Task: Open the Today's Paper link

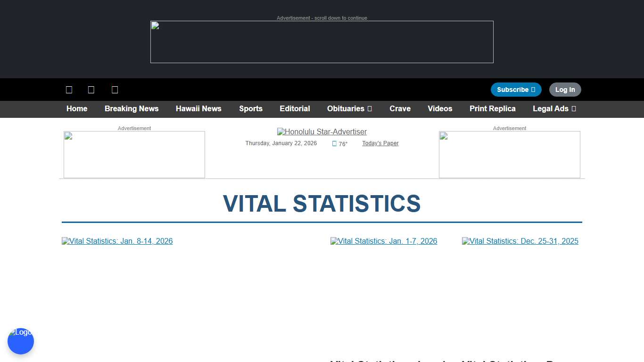Action: [x=380, y=143]
